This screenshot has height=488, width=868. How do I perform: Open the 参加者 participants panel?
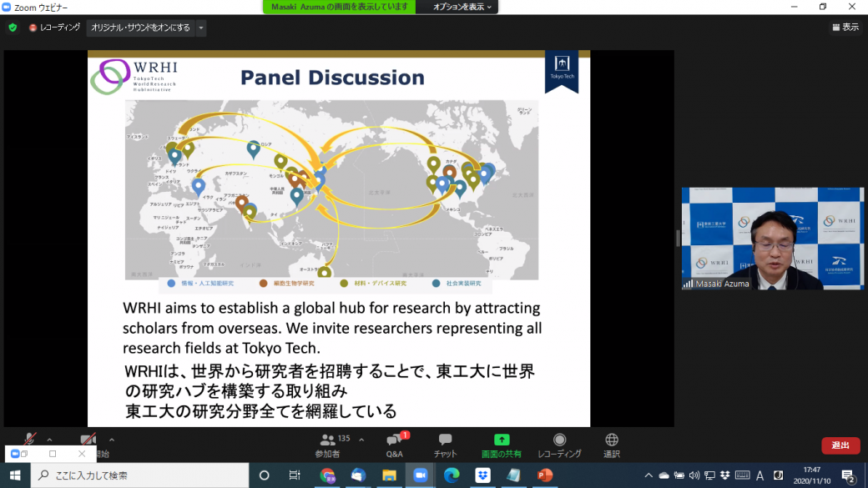[328, 445]
